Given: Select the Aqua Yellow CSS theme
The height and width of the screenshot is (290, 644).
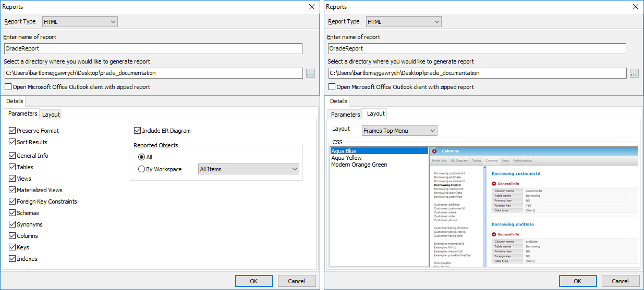Looking at the screenshot, I should [346, 158].
